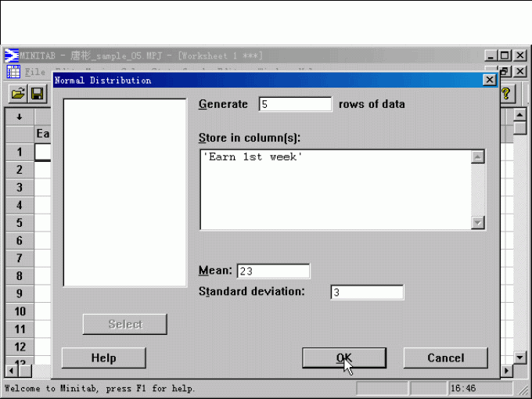Click the Generate rows of data field
This screenshot has height=399, width=532.
tap(295, 104)
